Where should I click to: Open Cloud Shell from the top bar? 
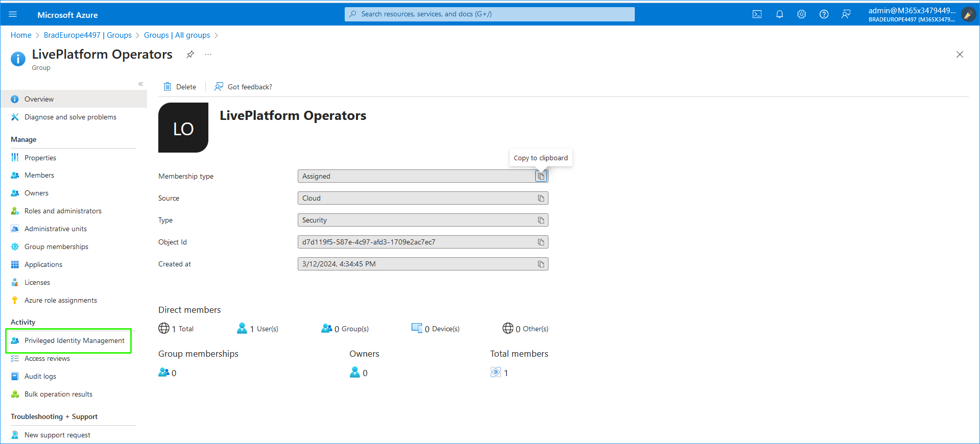[757, 14]
